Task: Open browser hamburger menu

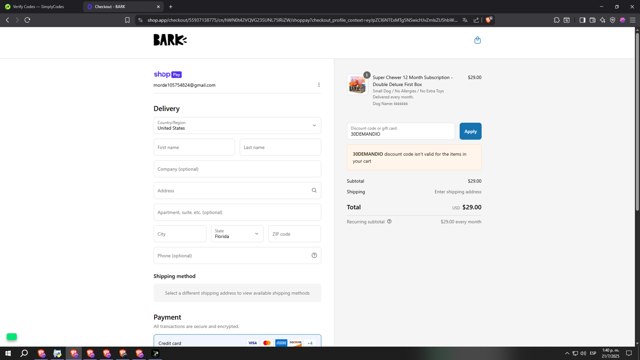Action: click(x=632, y=20)
